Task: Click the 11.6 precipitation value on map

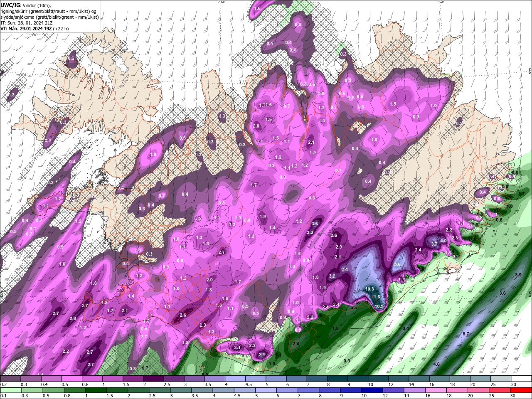Action: coord(376,297)
